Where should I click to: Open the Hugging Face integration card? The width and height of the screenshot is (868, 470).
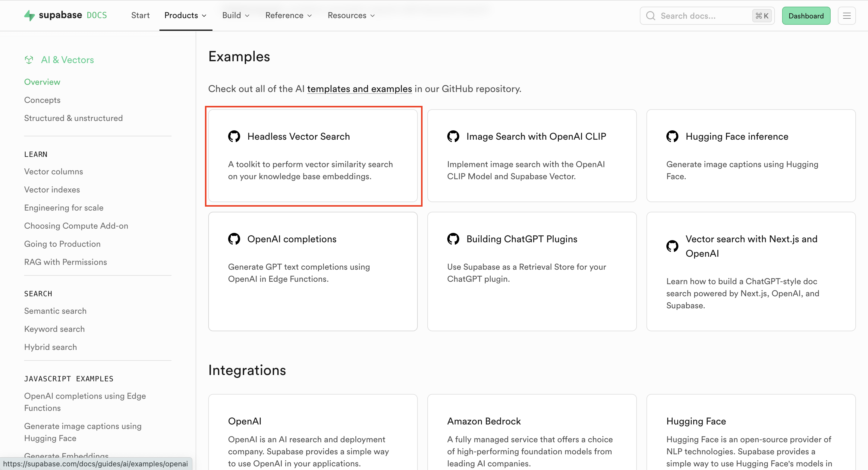(751, 432)
